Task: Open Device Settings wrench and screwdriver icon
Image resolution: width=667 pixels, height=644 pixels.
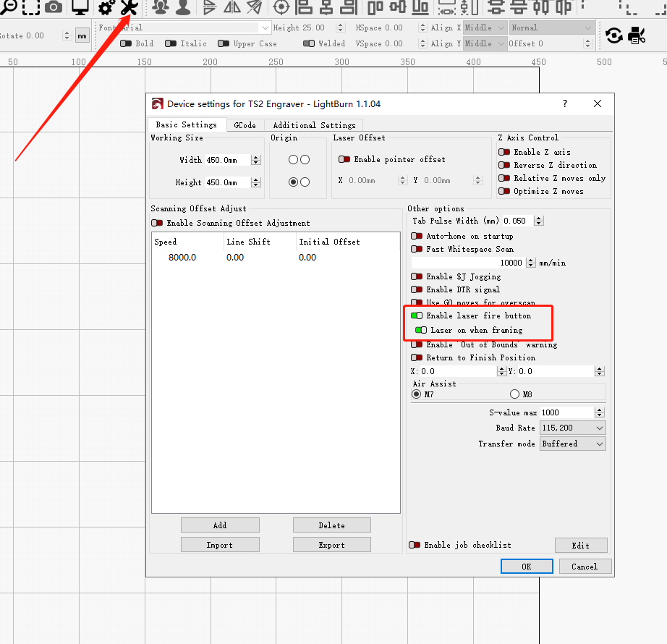Action: [x=129, y=7]
